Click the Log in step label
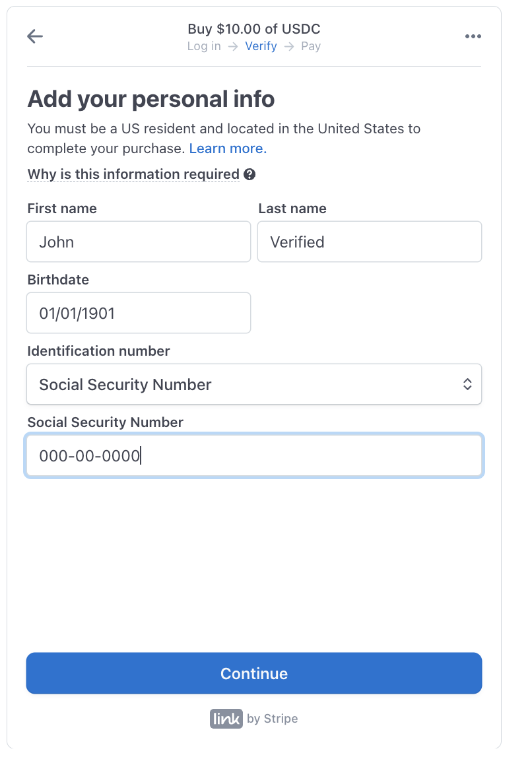 click(x=204, y=46)
